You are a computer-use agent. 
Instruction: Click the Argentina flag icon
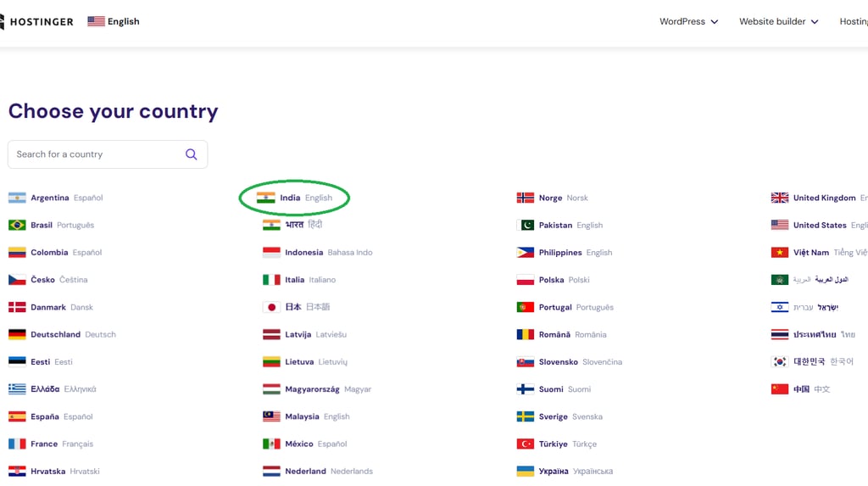click(17, 198)
